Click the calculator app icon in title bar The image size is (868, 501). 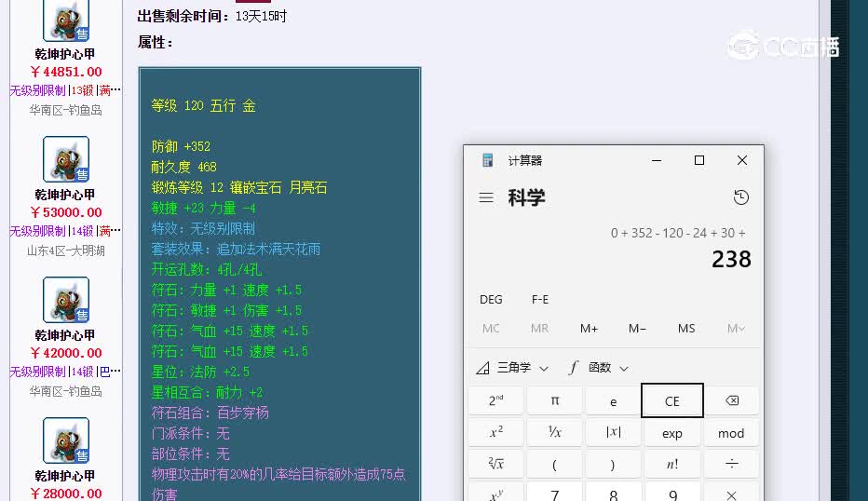pyautogui.click(x=488, y=160)
